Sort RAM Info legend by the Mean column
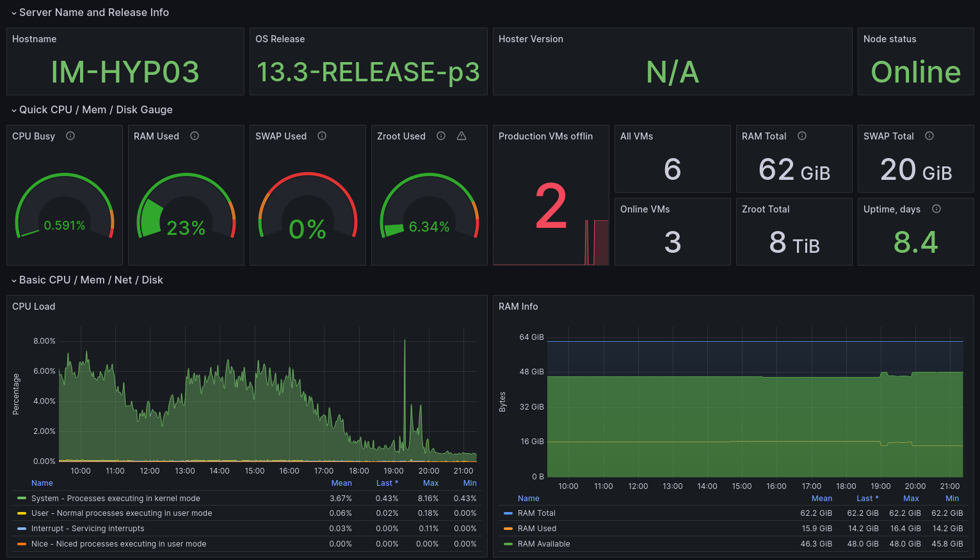The height and width of the screenshot is (560, 980). pyautogui.click(x=822, y=498)
